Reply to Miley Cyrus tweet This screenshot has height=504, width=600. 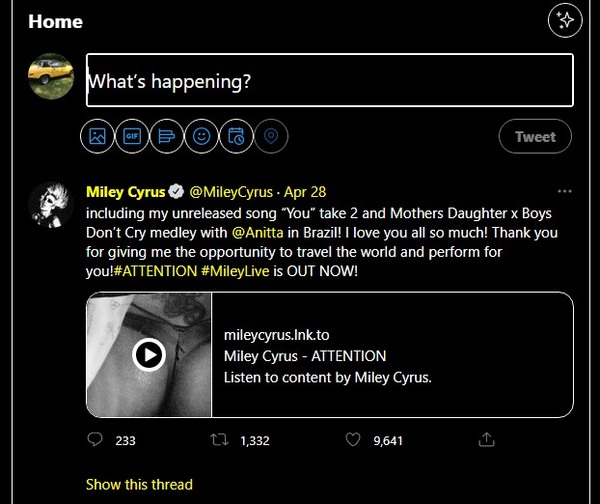point(96,440)
